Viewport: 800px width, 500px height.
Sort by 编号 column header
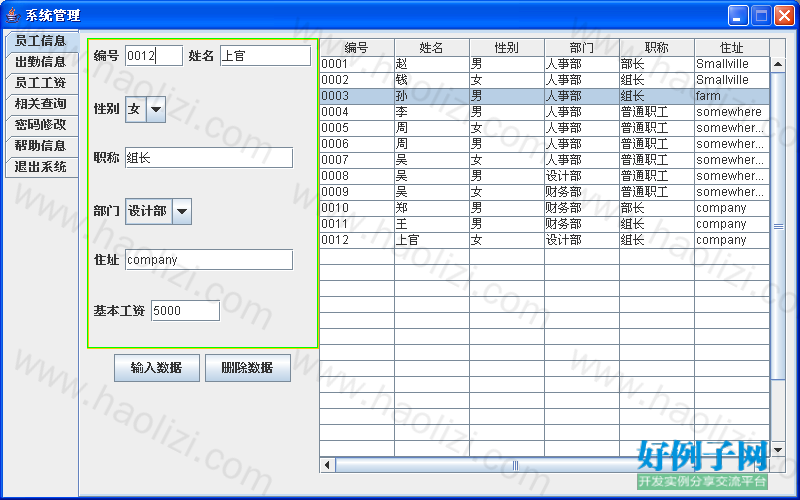point(357,48)
